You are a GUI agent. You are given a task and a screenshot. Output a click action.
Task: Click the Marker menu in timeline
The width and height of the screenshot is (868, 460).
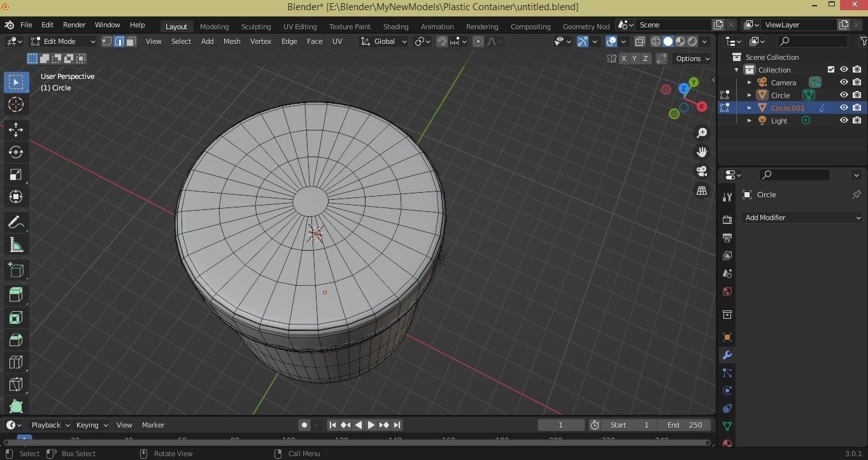[x=153, y=425]
